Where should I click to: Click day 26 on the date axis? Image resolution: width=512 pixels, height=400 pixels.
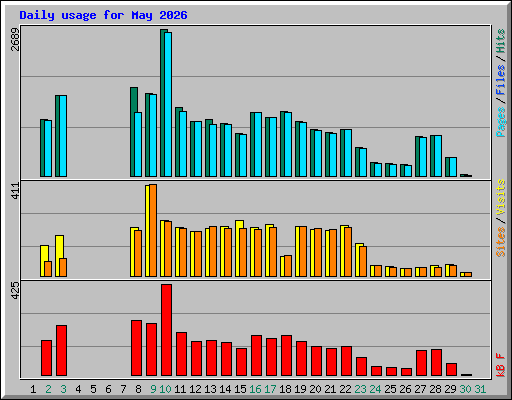405,389
